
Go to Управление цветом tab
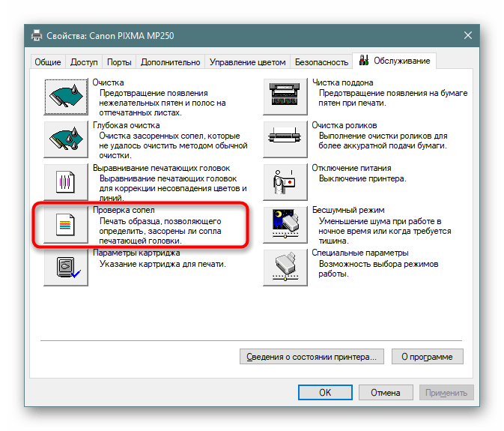pyautogui.click(x=247, y=62)
